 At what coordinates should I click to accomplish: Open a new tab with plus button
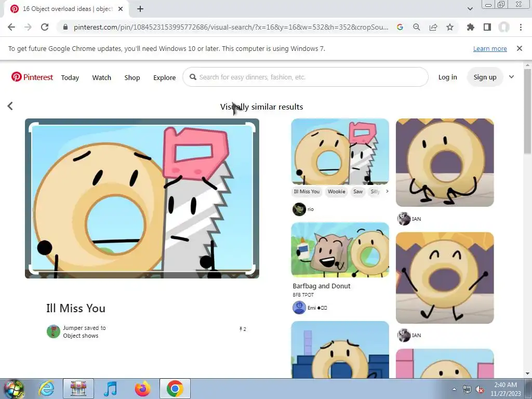coord(140,9)
